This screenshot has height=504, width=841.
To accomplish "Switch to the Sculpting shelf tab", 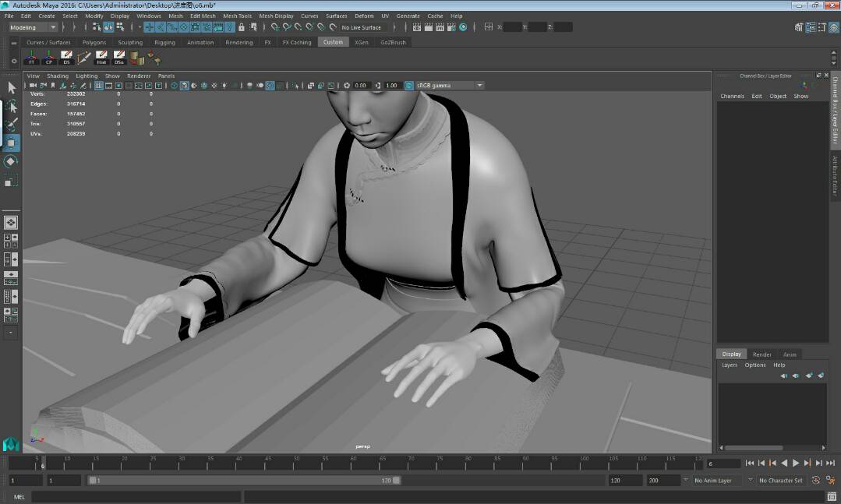I will [x=130, y=42].
